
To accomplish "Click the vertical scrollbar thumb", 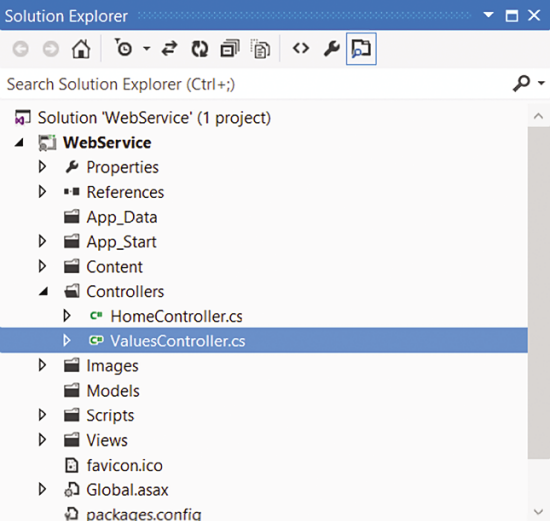I will click(539, 293).
